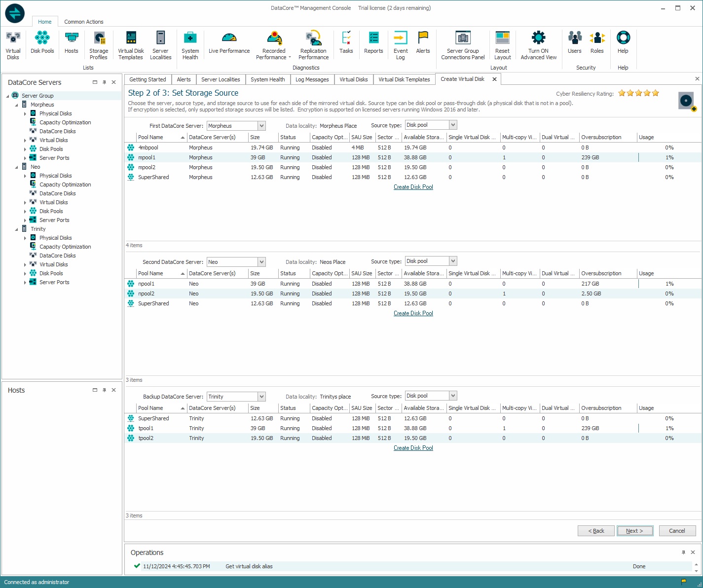The height and width of the screenshot is (588, 703).
Task: Click Create Disk Pool link under Neo pools
Action: point(413,313)
